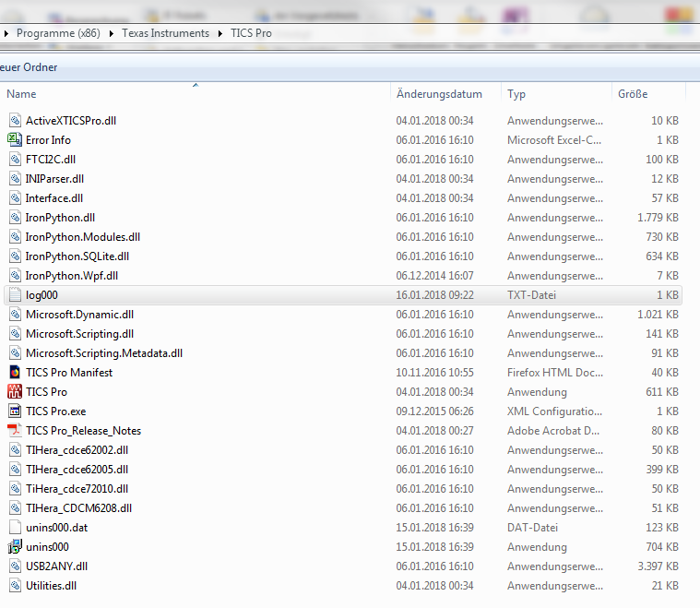Click the date 09.12.2015 06:26
Image resolution: width=700 pixels, height=608 pixels.
(434, 411)
